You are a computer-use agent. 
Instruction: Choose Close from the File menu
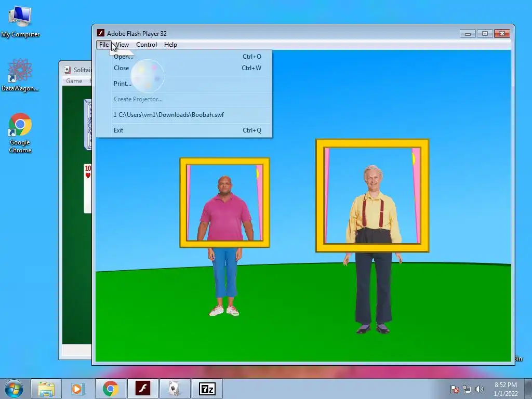[184, 68]
